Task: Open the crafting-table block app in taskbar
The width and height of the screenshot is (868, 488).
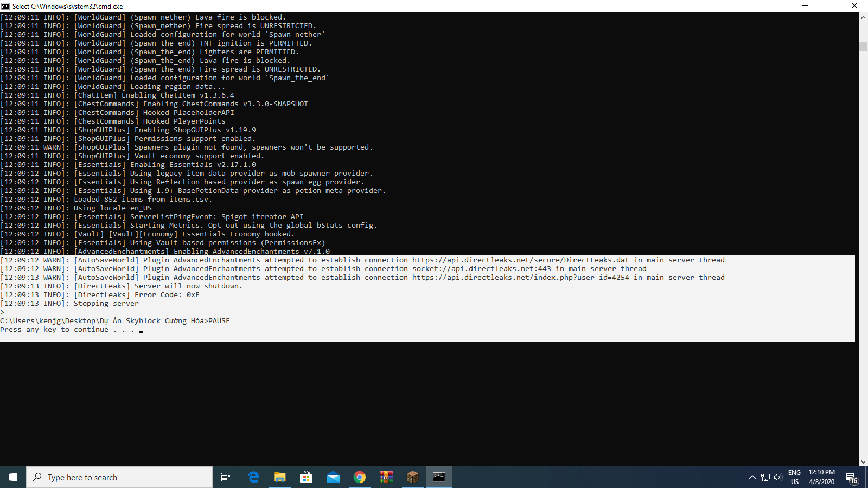Action: point(413,477)
